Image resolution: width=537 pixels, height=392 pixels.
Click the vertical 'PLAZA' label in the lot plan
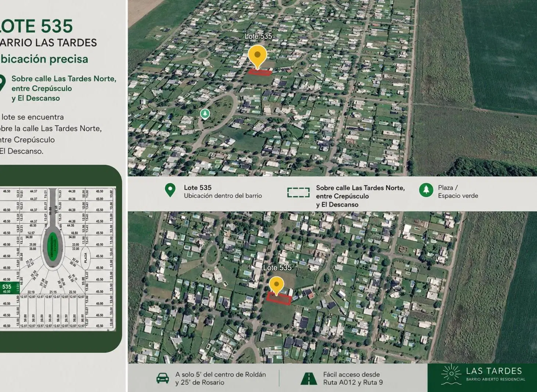click(x=86, y=257)
